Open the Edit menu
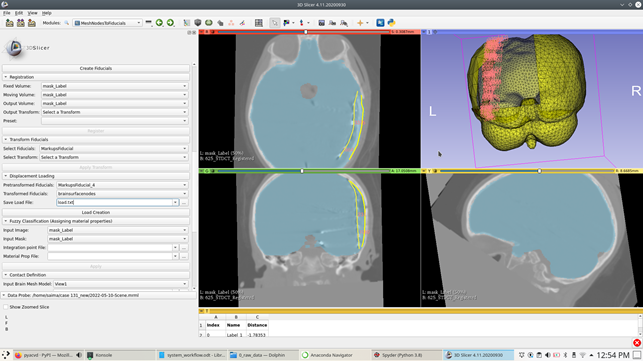 (19, 13)
